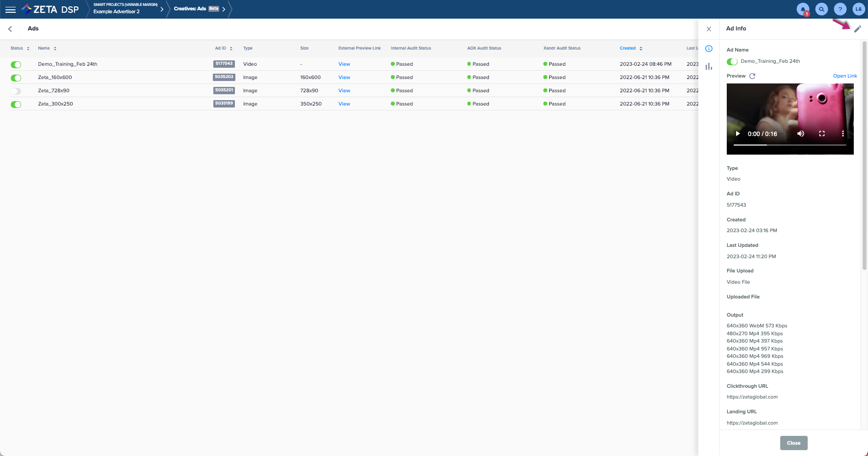
Task: Open the user account avatar menu
Action: click(858, 9)
